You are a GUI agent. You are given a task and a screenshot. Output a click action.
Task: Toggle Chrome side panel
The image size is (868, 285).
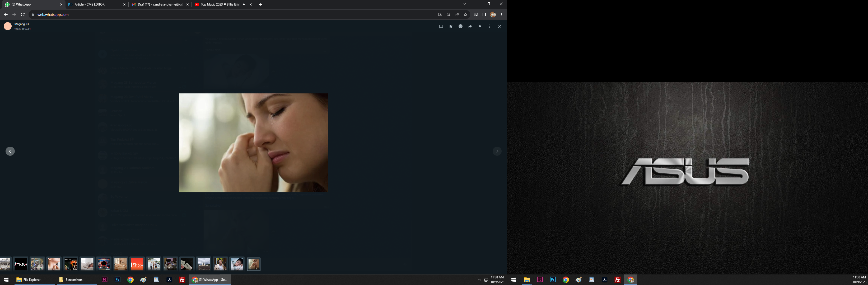click(x=484, y=15)
